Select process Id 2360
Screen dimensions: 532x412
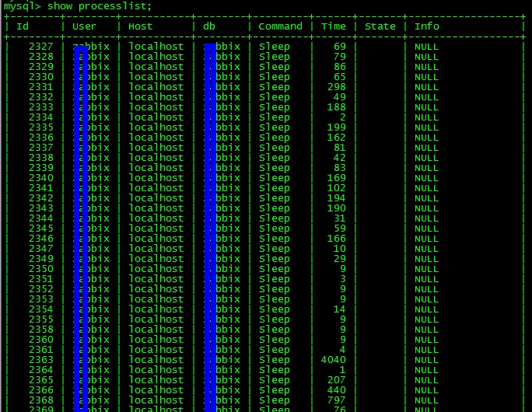pyautogui.click(x=41, y=340)
